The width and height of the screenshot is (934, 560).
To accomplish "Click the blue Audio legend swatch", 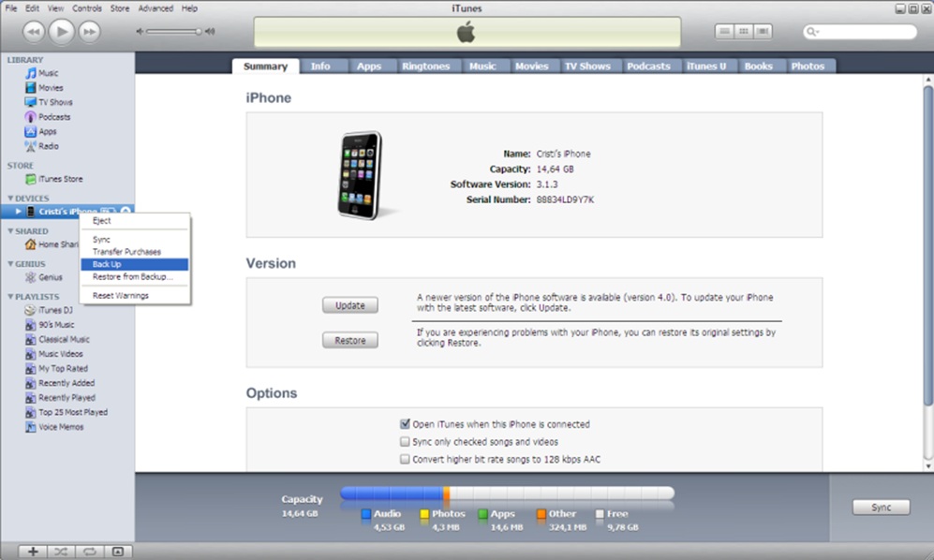I will (x=366, y=513).
